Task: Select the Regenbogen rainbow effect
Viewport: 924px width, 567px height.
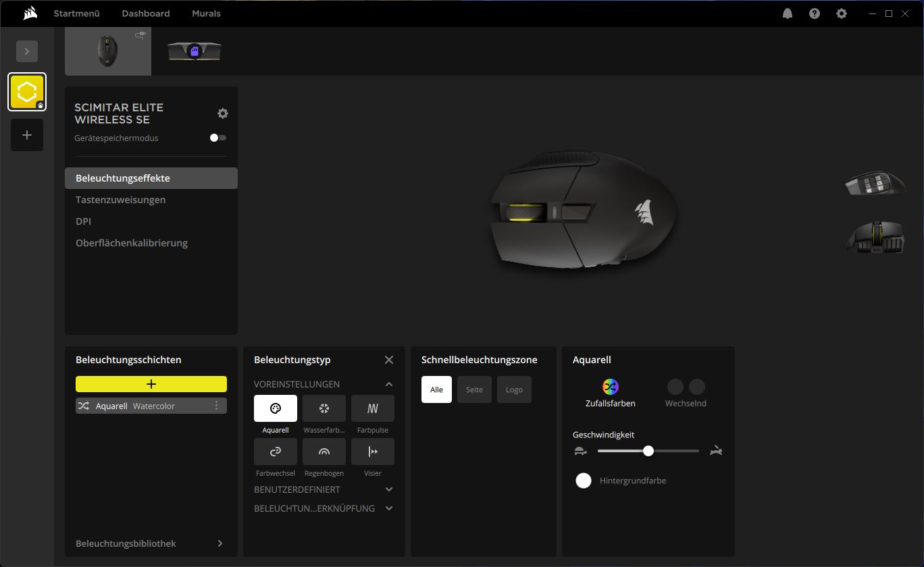Action: point(324,452)
